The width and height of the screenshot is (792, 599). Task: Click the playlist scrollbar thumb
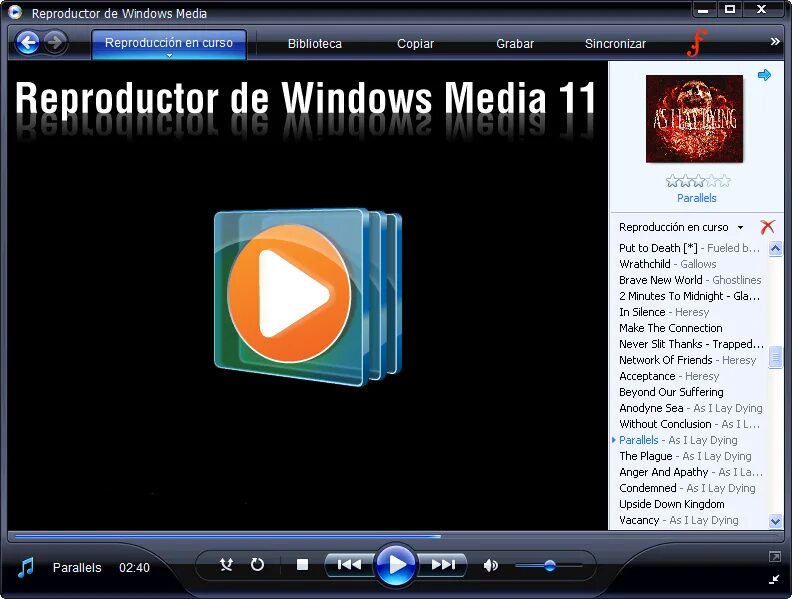tap(775, 358)
